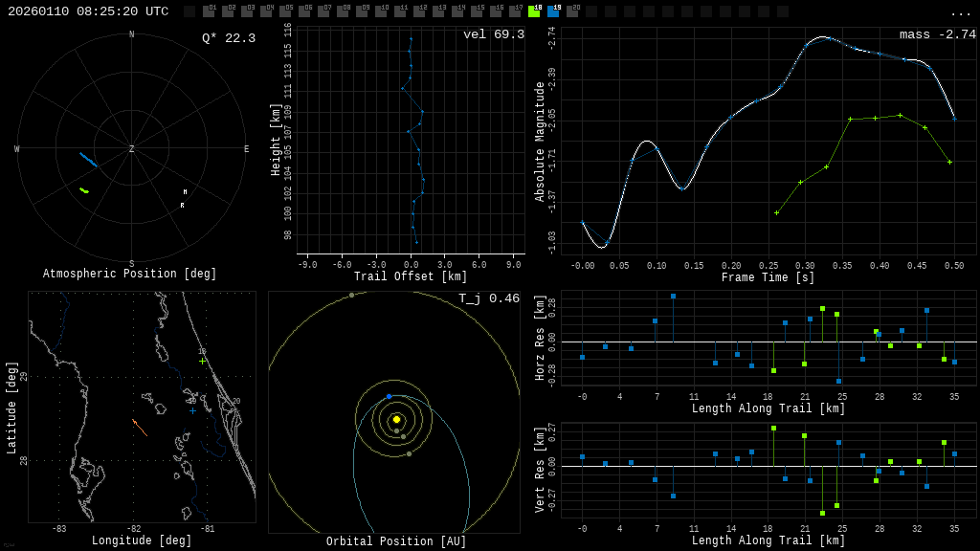The image size is (980, 551).
Task: Select station indicator 06
Action: [x=304, y=11]
